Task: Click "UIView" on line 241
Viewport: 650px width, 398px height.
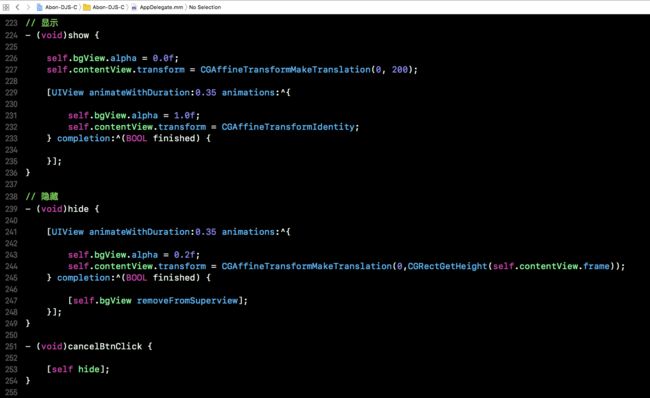Action: 68,232
